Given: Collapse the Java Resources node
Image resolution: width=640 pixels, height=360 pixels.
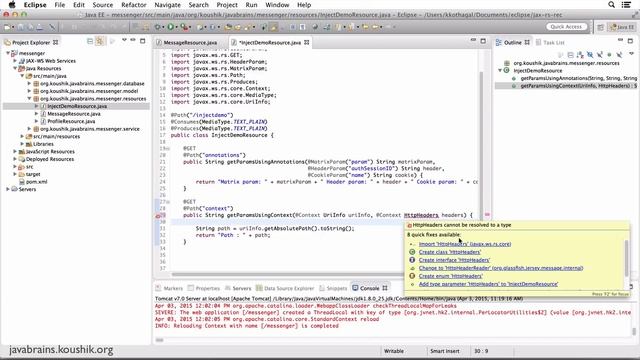Looking at the screenshot, I should [15, 68].
